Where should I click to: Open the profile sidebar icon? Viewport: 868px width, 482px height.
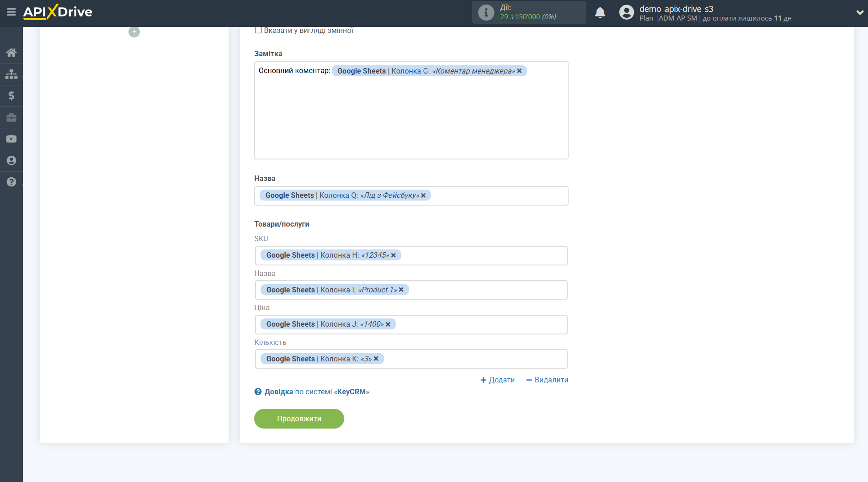click(x=11, y=160)
